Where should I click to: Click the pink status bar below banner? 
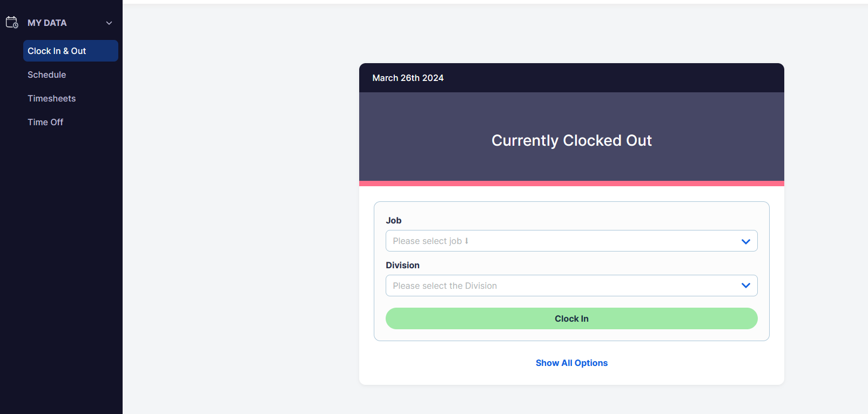coord(571,184)
